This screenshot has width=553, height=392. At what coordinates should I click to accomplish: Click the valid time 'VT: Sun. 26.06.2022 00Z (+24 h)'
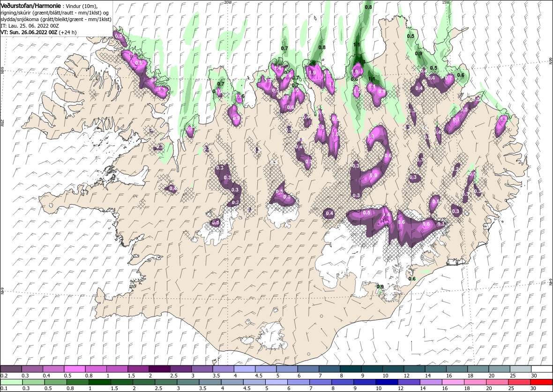(38, 32)
